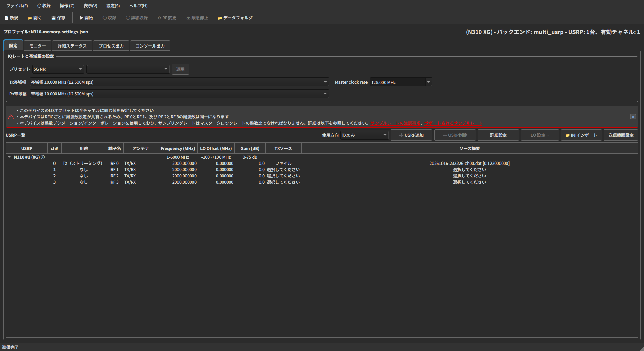Open the empty second preset dropdown
Viewport: 644px width, 351px height.
pos(128,69)
